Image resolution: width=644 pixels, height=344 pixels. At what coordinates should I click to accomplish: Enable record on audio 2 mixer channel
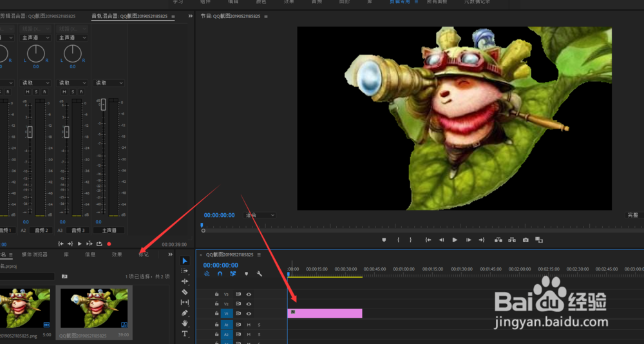click(x=44, y=91)
